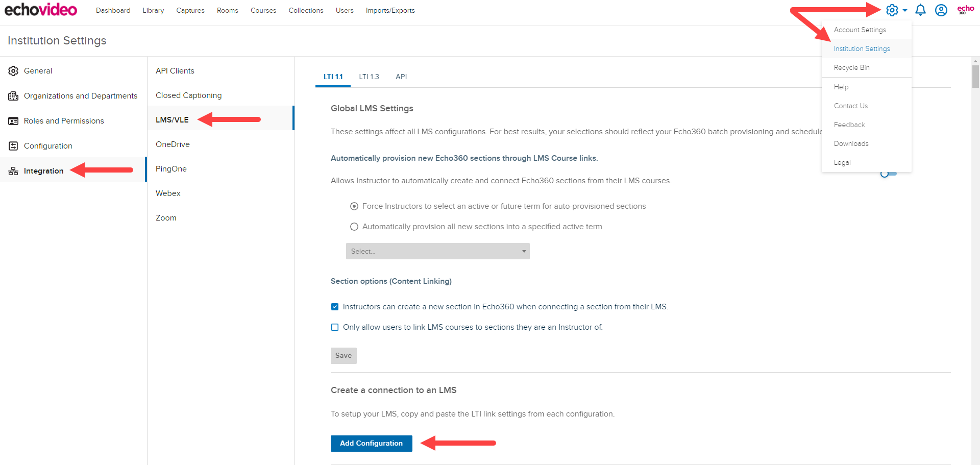Open Collections in top navigation
This screenshot has width=980, height=465.
[x=306, y=10]
